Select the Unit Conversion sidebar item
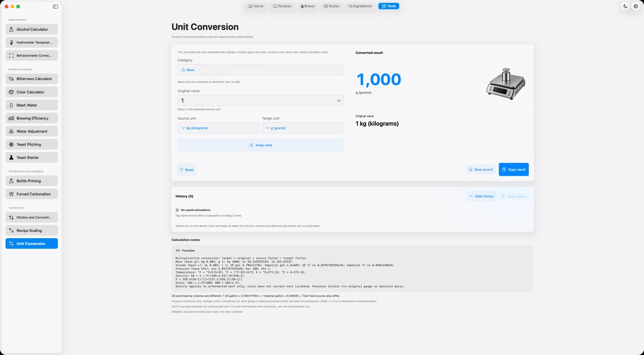 (x=32, y=244)
